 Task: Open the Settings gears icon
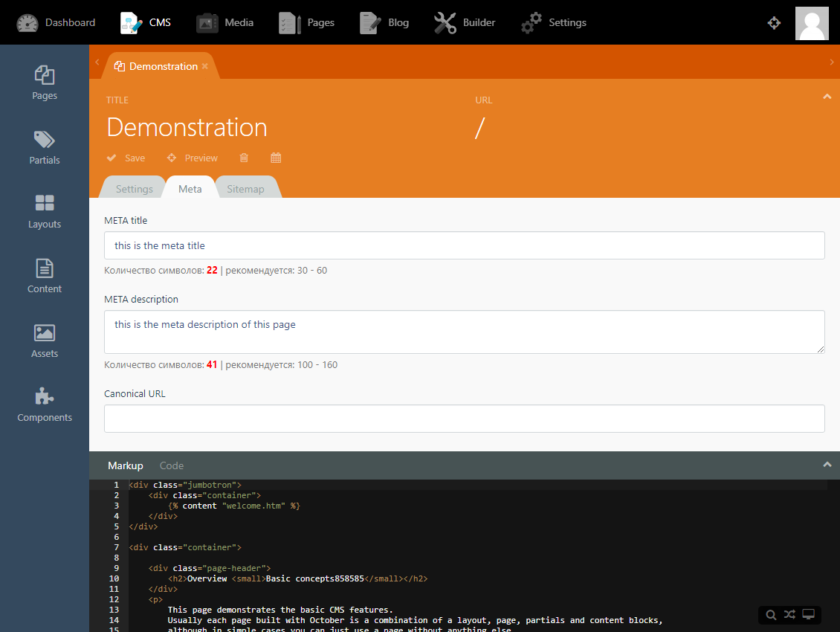point(532,23)
